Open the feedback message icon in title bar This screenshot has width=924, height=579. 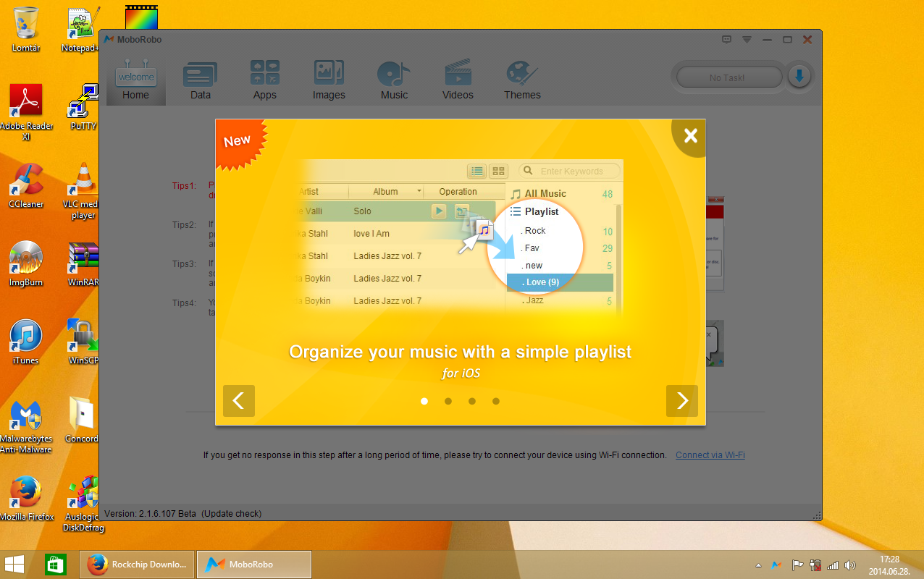click(x=727, y=40)
